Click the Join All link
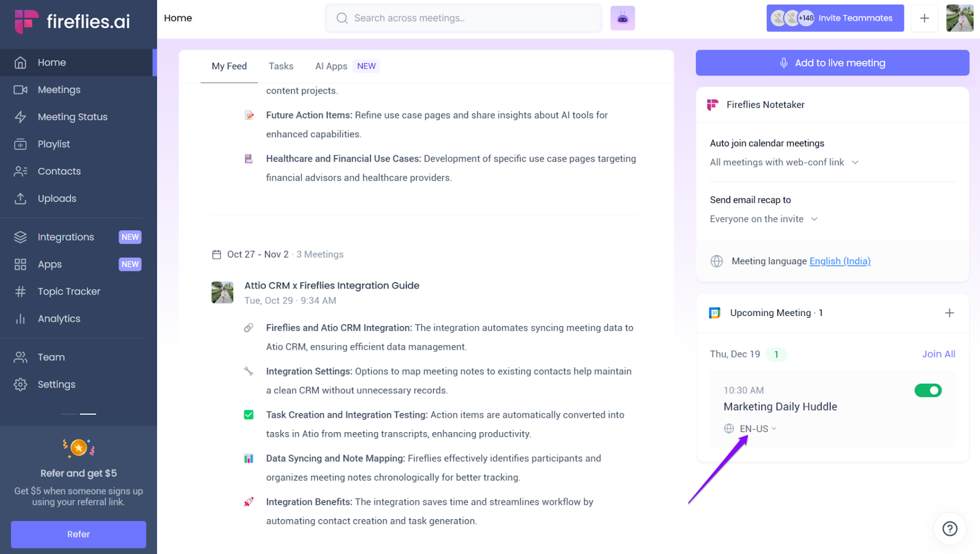This screenshot has width=980, height=554. (x=938, y=354)
